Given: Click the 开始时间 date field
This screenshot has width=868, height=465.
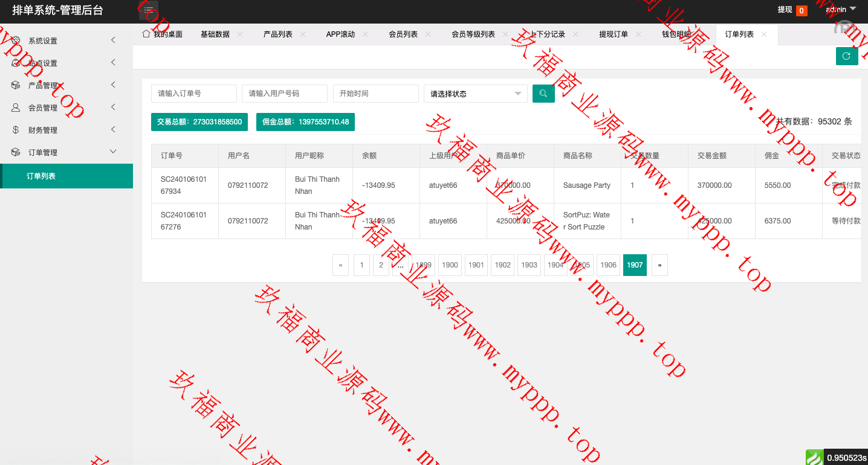Looking at the screenshot, I should [x=375, y=94].
